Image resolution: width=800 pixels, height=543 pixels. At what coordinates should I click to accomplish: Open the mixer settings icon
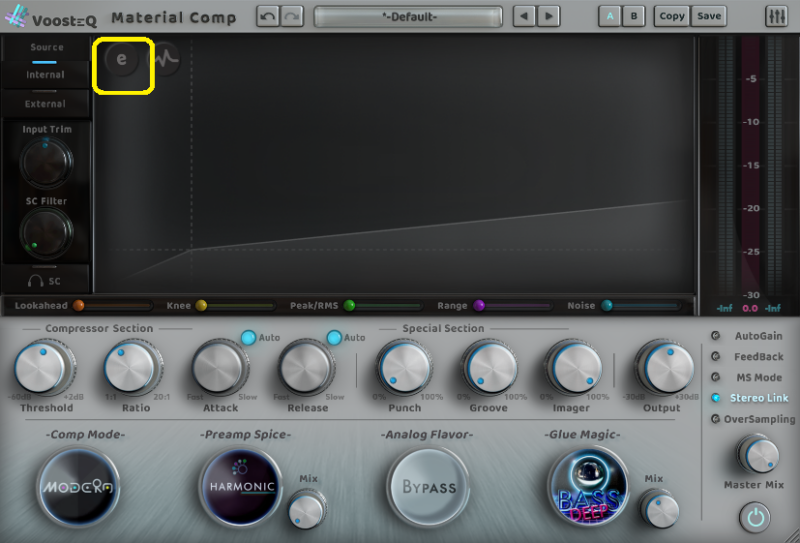coord(776,16)
